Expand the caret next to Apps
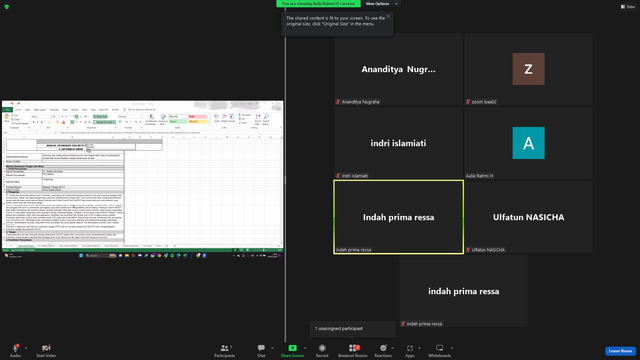Screen dimensions: 640x360 [x=419, y=348]
